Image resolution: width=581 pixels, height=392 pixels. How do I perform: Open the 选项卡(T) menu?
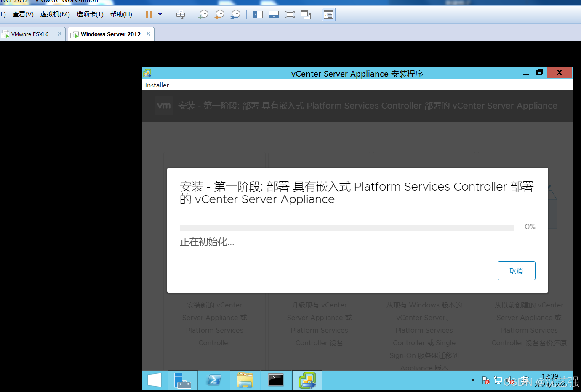90,14
